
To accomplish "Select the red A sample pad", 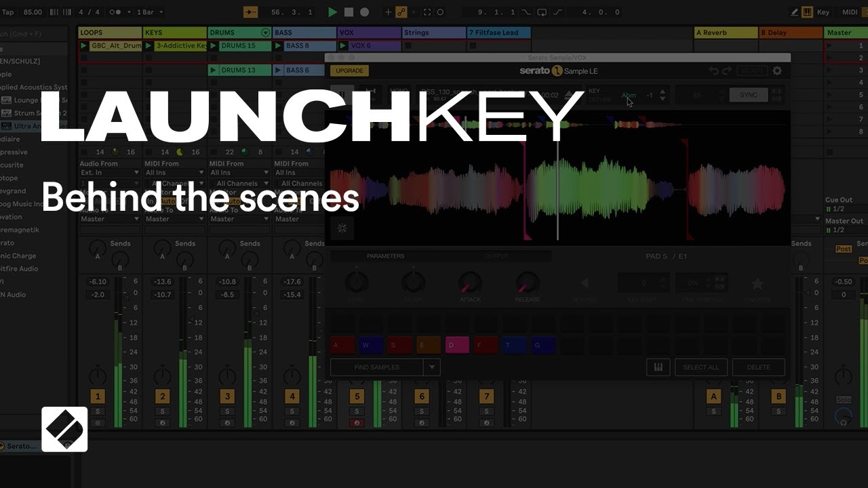I will pyautogui.click(x=343, y=346).
